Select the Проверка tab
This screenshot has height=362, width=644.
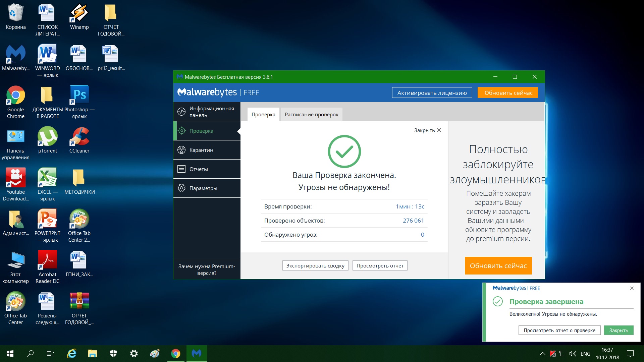point(263,114)
